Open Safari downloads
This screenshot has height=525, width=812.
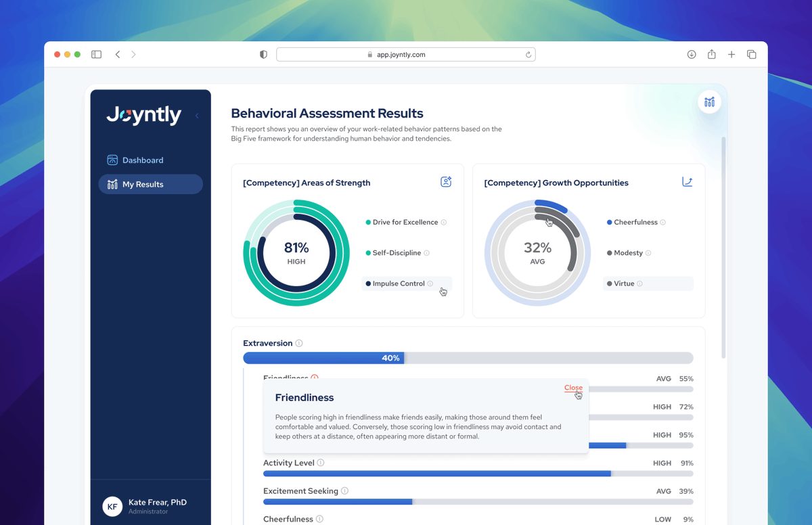[x=692, y=55]
